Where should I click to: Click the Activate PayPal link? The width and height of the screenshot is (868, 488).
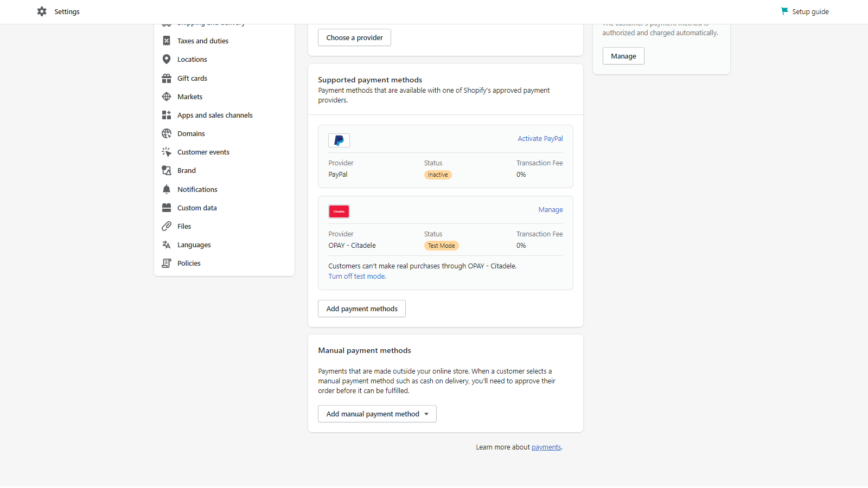coord(540,139)
